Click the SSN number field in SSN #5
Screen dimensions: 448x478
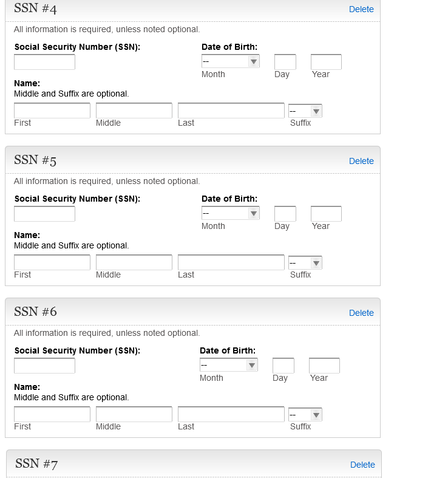[44, 214]
